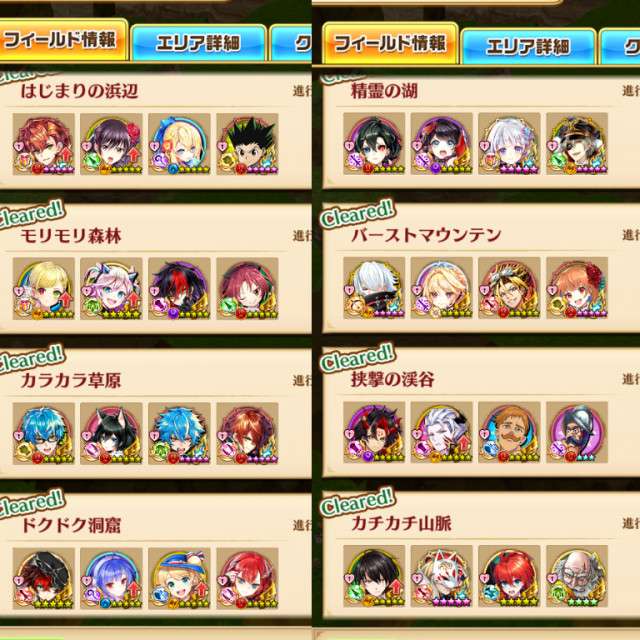The image size is (640, 640).
Task: Select the mustached man in 挟撃の渓谷
Action: 509,433
